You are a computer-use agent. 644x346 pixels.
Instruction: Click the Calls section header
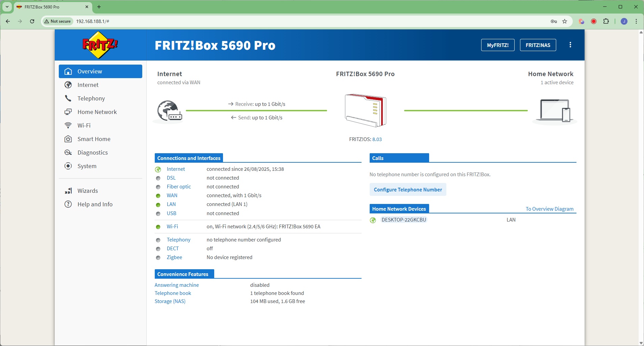(399, 158)
